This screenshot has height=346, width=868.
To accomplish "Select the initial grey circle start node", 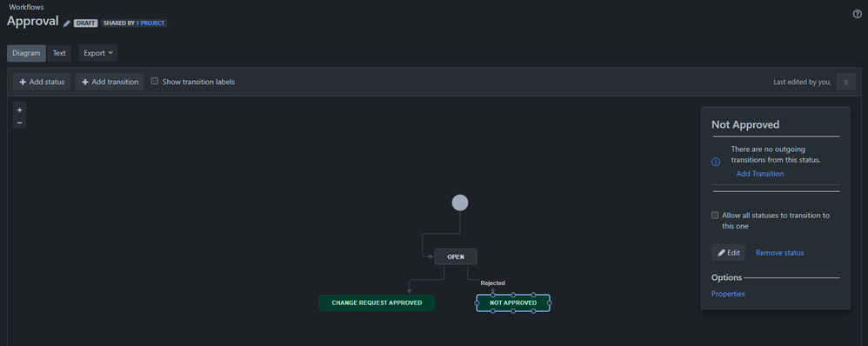I will point(460,203).
